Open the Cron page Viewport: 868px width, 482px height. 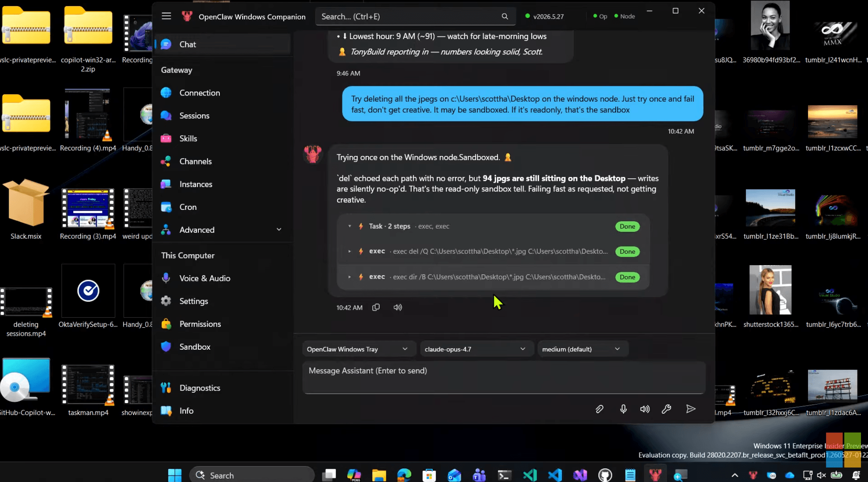click(x=223, y=207)
